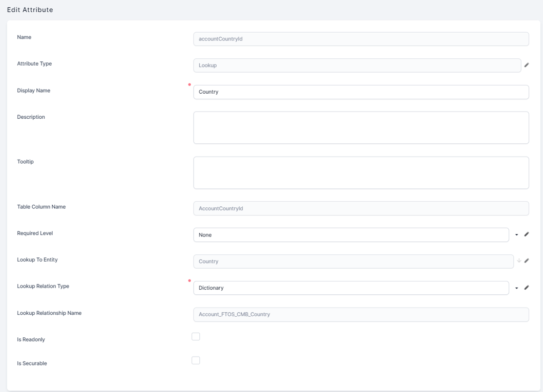
Task: Click inside the Tooltip text area
Action: [361, 172]
